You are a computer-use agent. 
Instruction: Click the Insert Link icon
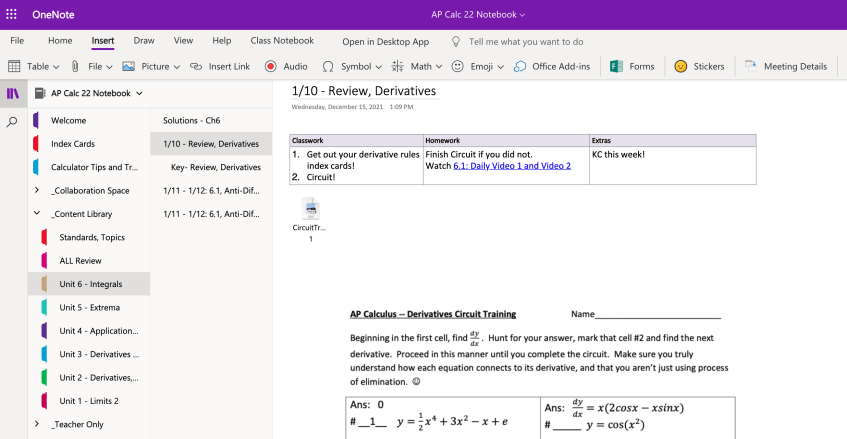[195, 67]
